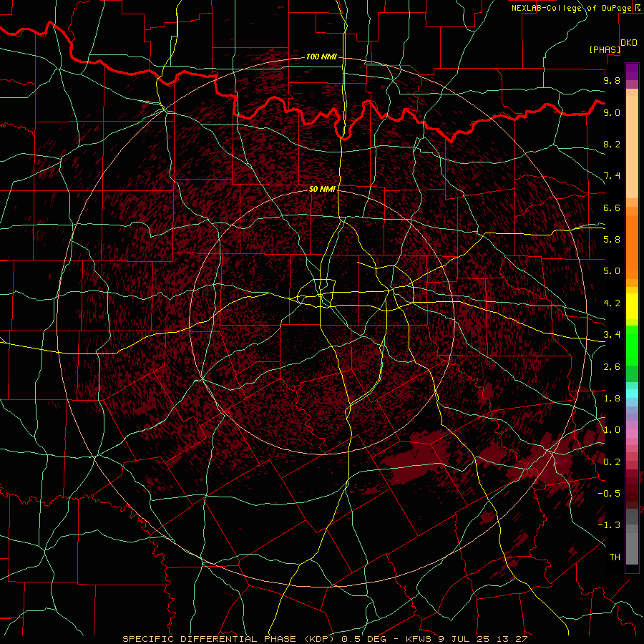Click the 1.8 value on the color scale
644x644 pixels.
(612, 399)
